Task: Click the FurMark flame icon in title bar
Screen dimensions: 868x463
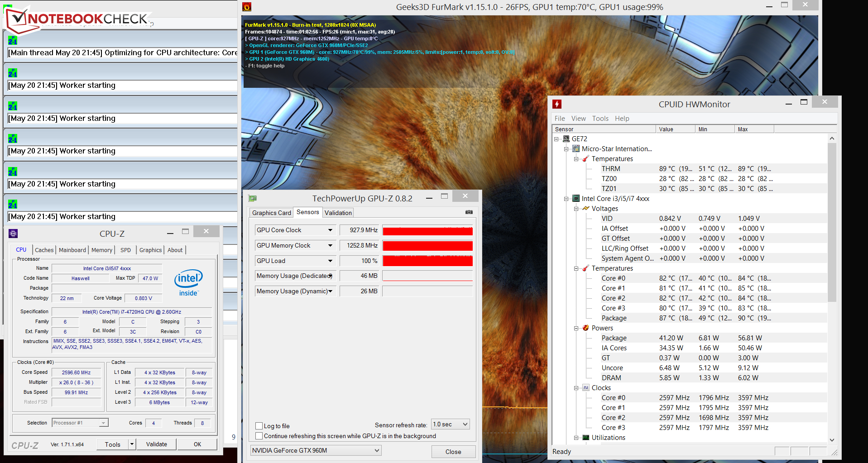Action: [x=247, y=7]
